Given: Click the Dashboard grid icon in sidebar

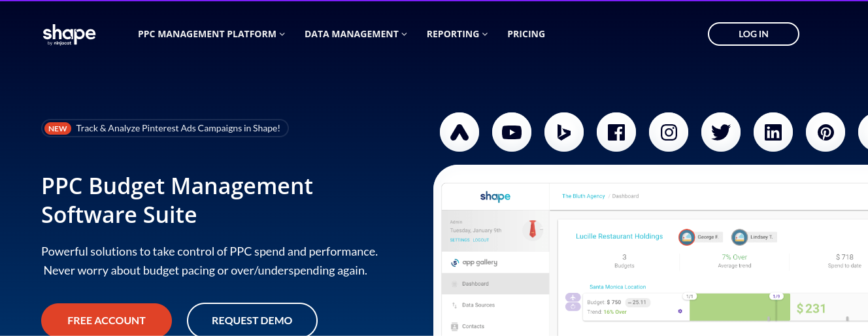Looking at the screenshot, I should click(x=454, y=284).
